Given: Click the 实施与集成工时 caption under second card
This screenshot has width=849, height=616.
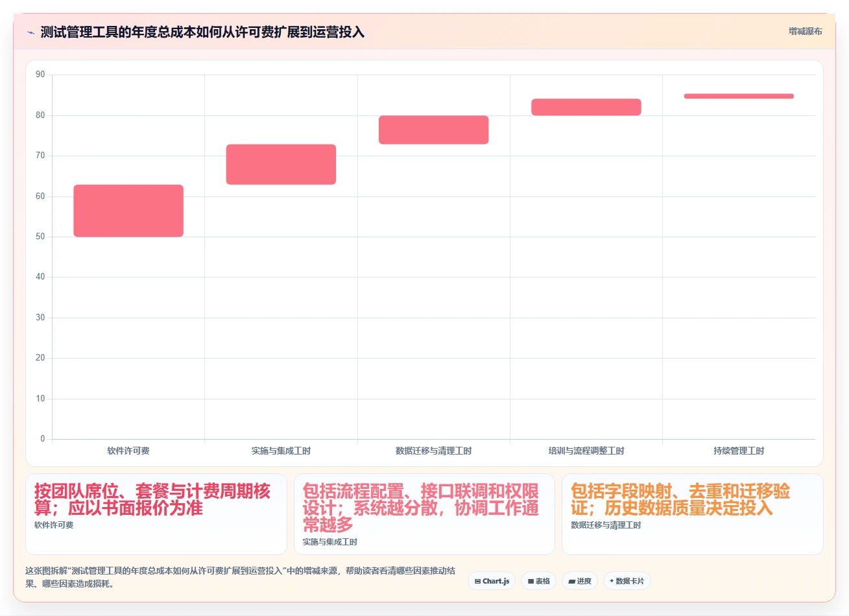Looking at the screenshot, I should pyautogui.click(x=330, y=542).
